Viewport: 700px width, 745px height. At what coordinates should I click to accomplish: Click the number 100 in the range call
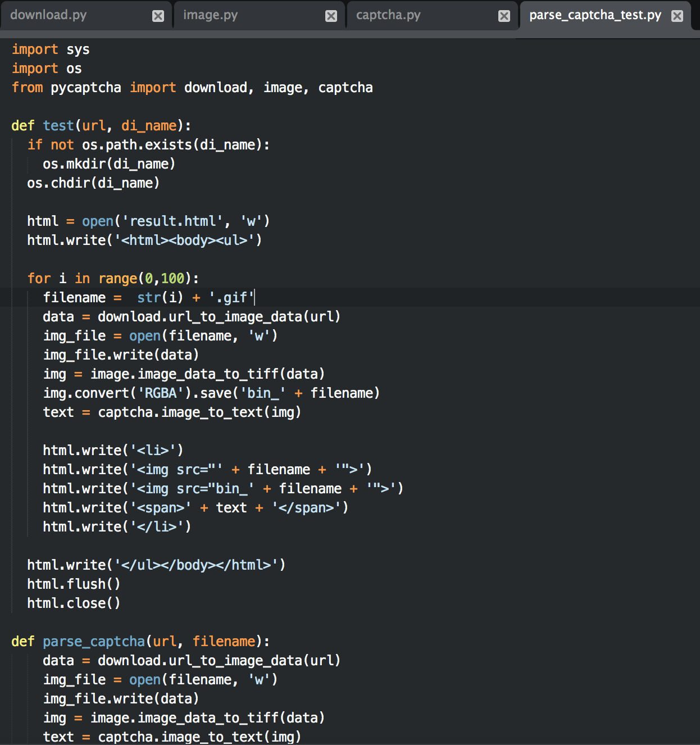click(172, 279)
